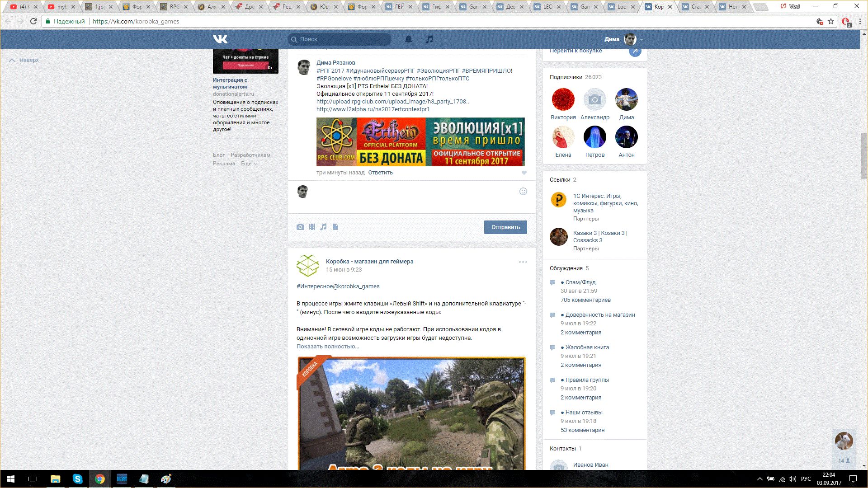Switch to the myb YouTube browser tab
This screenshot has height=488, width=868.
(61, 7)
